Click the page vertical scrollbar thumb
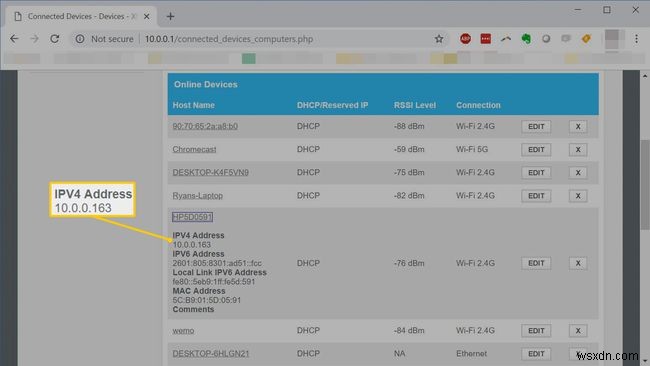Viewport: 650px width, 366px height. [x=645, y=185]
